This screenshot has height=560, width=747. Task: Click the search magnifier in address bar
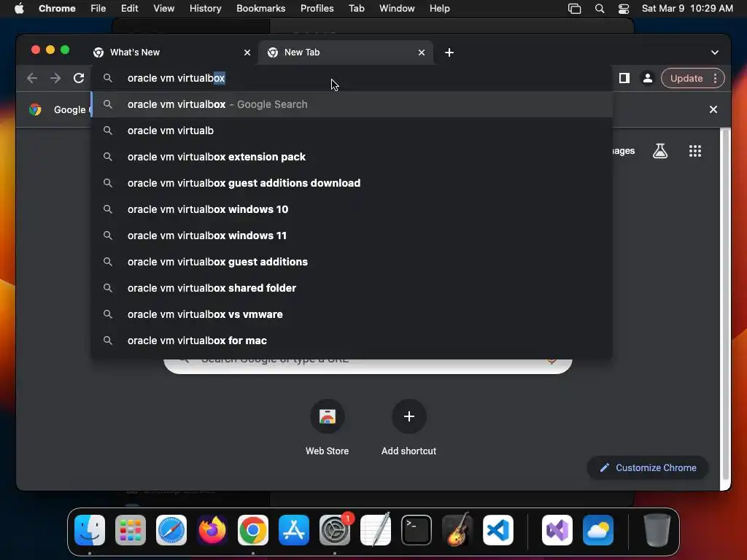(x=108, y=78)
